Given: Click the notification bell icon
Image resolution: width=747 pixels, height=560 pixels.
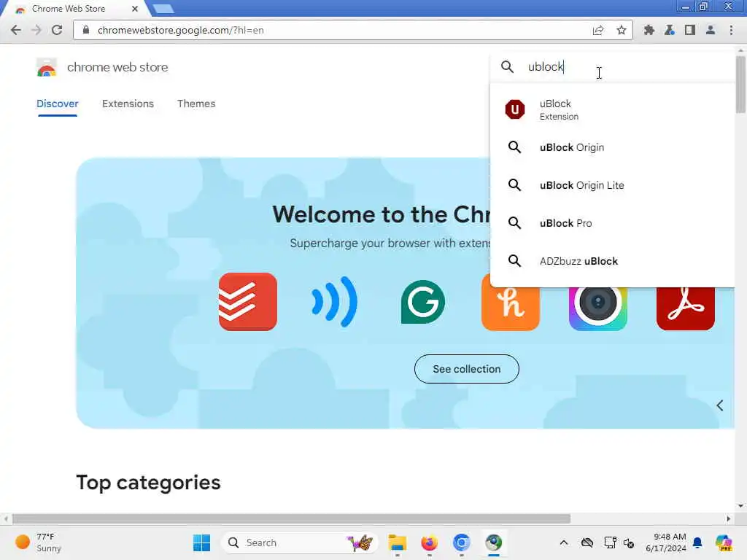Looking at the screenshot, I should 698,542.
